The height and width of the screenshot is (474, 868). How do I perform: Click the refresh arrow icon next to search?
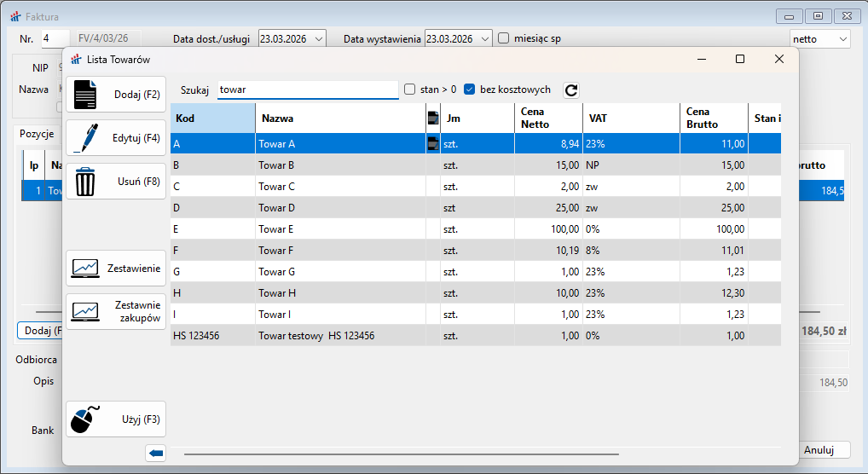click(x=571, y=90)
